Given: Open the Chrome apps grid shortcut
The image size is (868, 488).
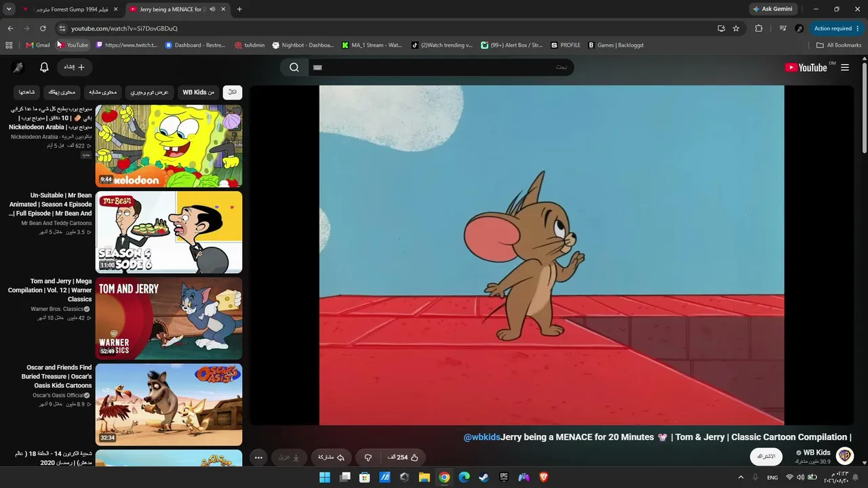Looking at the screenshot, I should [x=9, y=45].
